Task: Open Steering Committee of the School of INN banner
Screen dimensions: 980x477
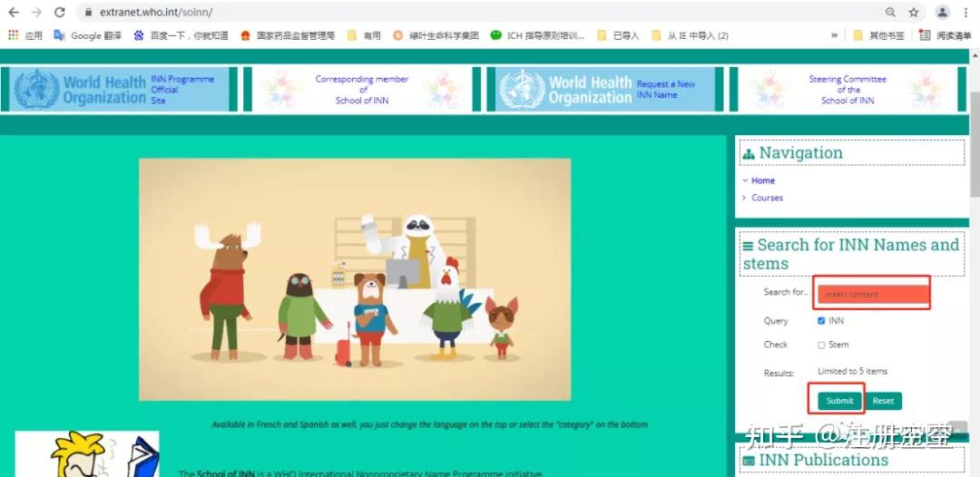Action: tap(848, 89)
